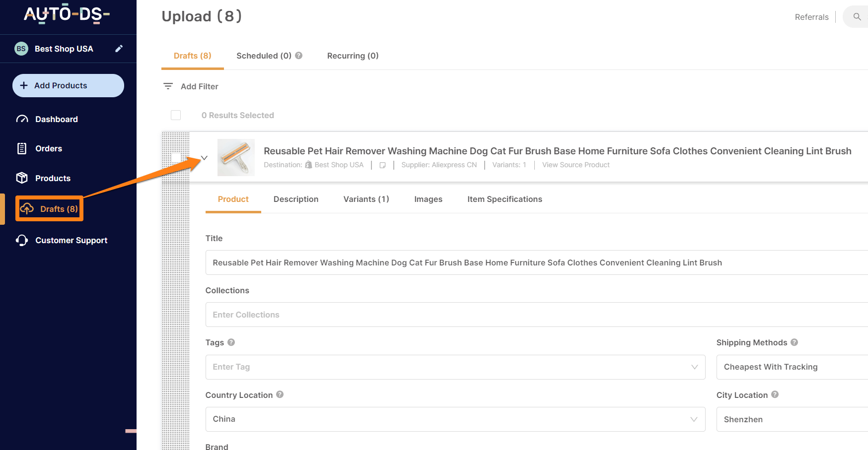Image resolution: width=868 pixels, height=450 pixels.
Task: Toggle the select-all results checkbox
Action: coord(176,115)
